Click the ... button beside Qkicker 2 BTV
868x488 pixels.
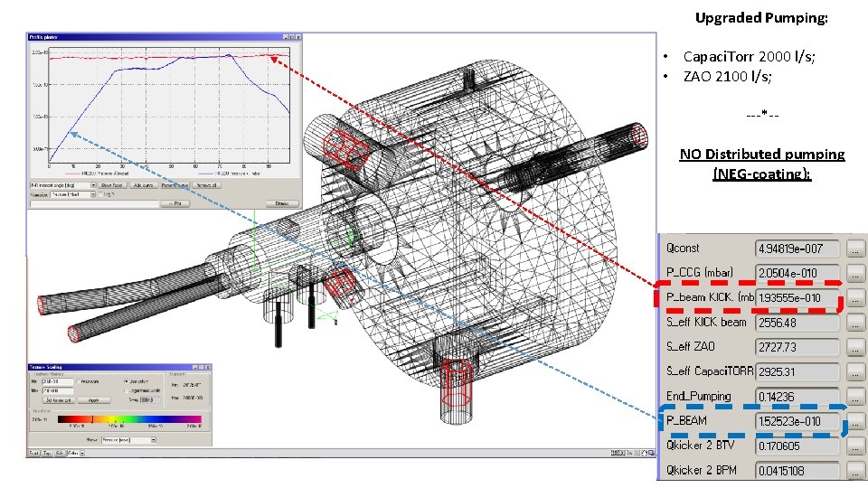854,446
